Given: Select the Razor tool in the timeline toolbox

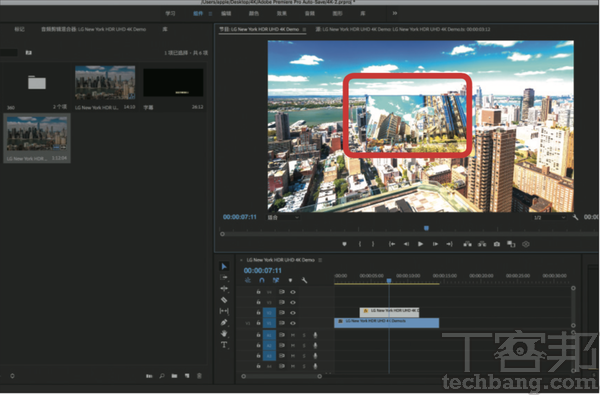Looking at the screenshot, I should coord(224,300).
